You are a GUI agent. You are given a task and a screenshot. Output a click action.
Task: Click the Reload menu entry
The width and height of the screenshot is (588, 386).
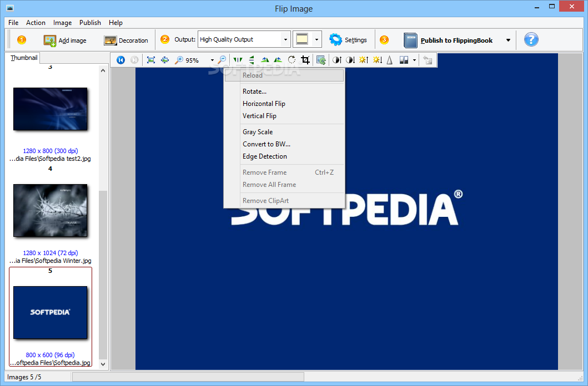click(x=284, y=75)
